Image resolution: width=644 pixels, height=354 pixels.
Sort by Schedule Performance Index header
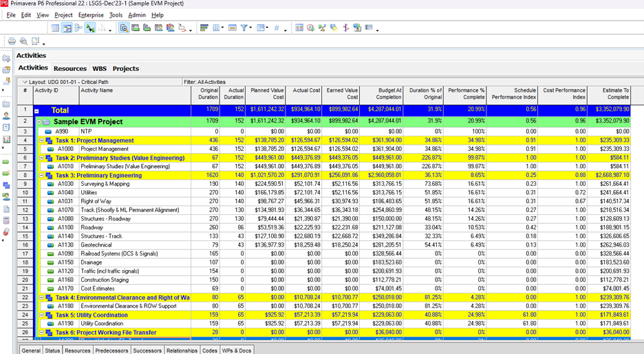pyautogui.click(x=513, y=95)
